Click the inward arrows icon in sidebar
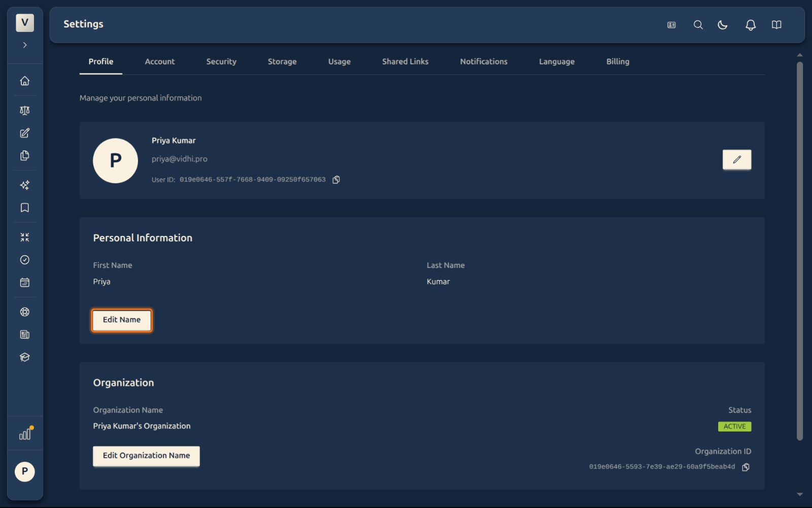The height and width of the screenshot is (508, 812). pos(24,237)
